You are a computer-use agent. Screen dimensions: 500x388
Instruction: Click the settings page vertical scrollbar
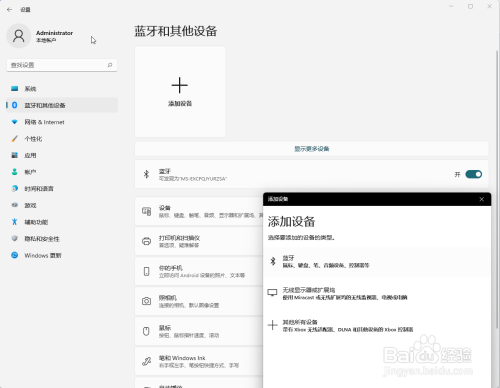tap(497, 189)
